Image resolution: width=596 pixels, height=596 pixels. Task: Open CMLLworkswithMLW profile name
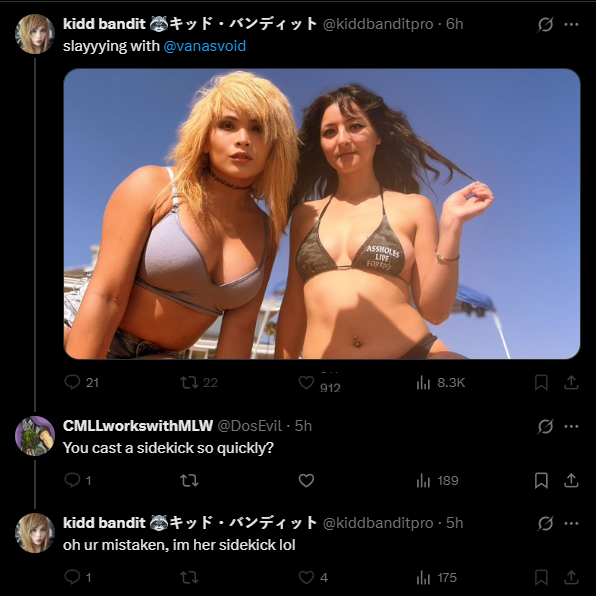(x=138, y=426)
